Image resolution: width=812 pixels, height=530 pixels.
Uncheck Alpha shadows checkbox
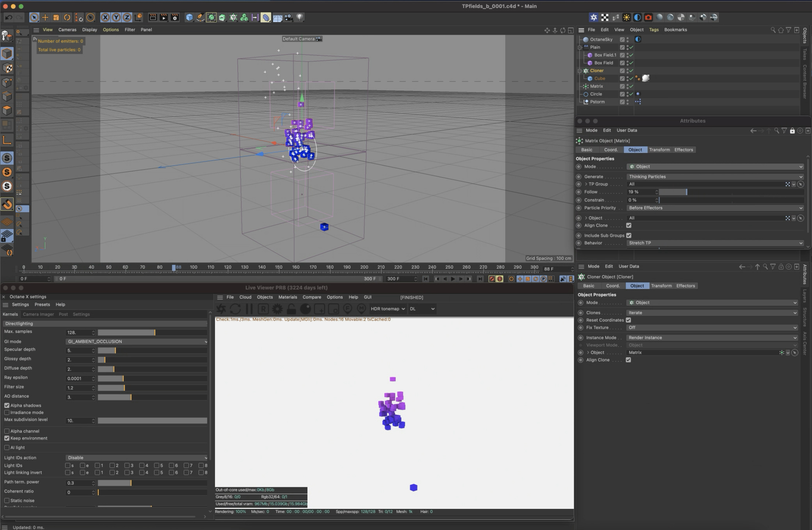coord(7,405)
